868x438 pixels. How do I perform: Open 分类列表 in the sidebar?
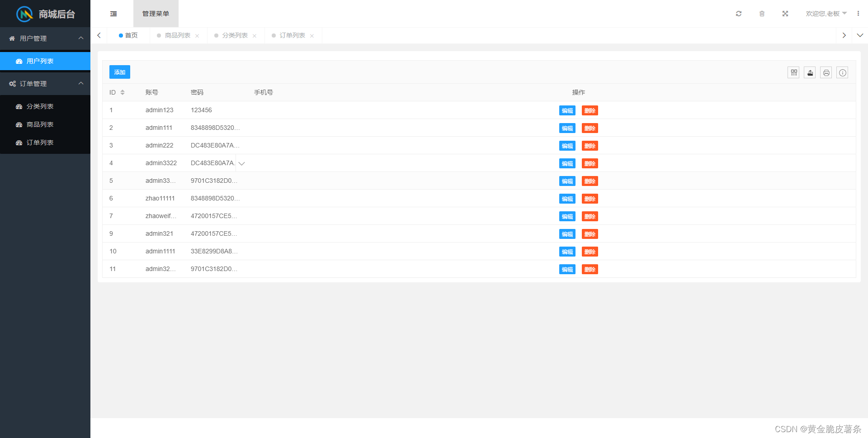45,106
